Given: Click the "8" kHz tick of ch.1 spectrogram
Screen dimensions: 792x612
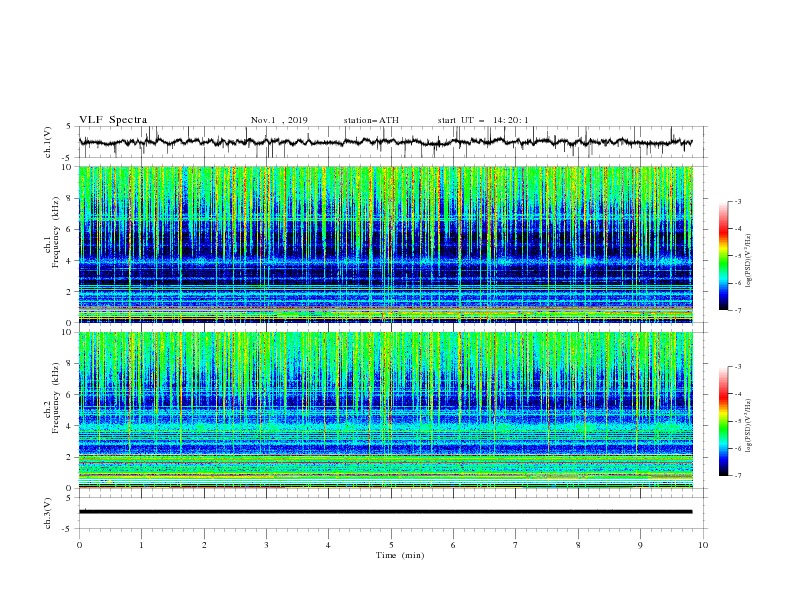Looking at the screenshot, I should [x=70, y=198].
